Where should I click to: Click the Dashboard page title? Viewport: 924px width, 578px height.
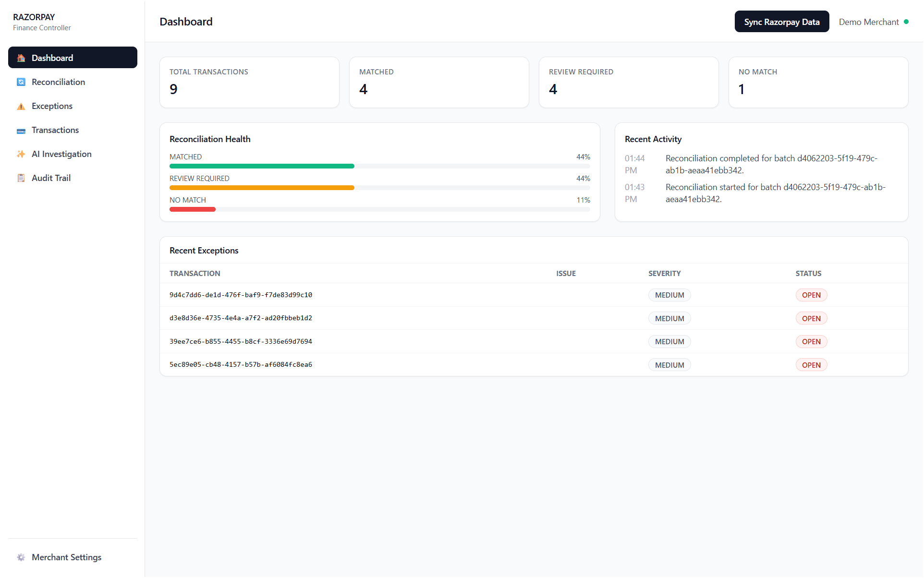(x=186, y=22)
